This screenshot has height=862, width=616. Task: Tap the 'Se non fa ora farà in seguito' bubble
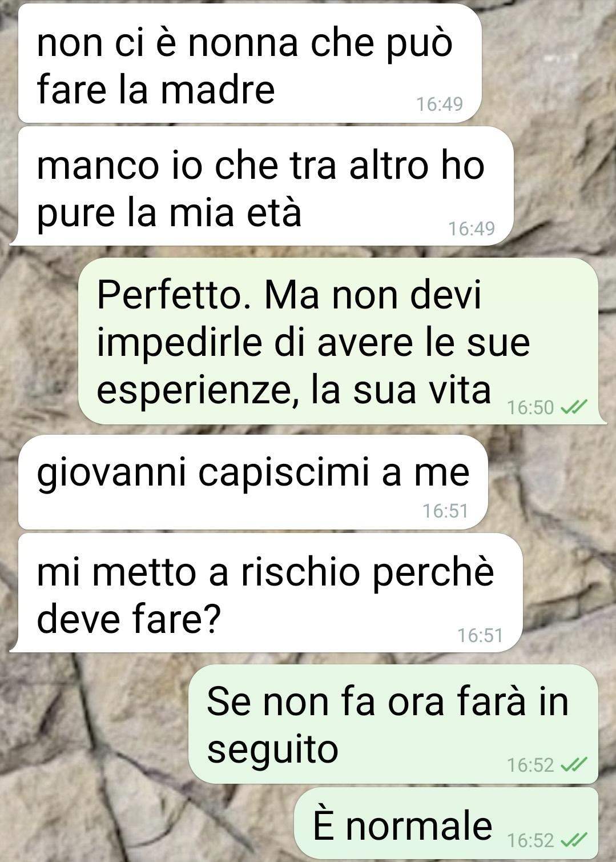[x=393, y=724]
